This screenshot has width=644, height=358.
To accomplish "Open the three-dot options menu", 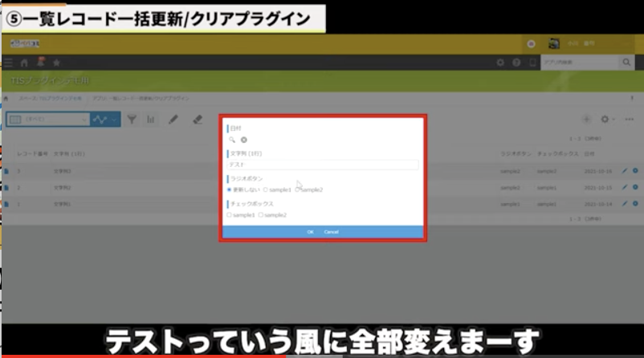I will [x=629, y=119].
